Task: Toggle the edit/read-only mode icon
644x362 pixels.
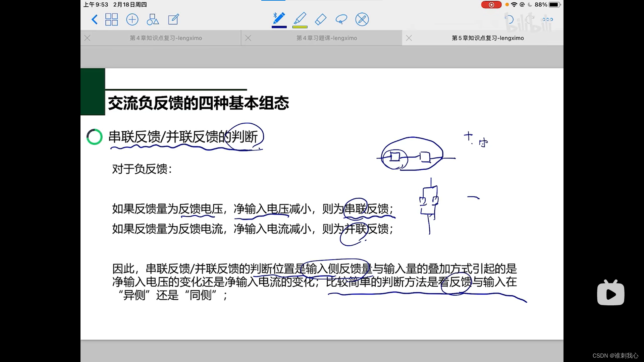Action: click(173, 19)
